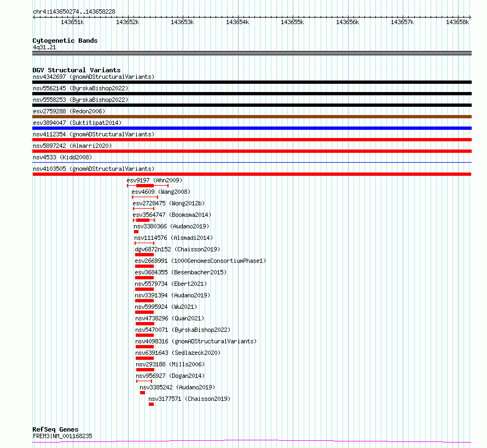The width and height of the screenshot is (487, 448).
Task: Click the RefSeq Genes track title
Action: 56,429
